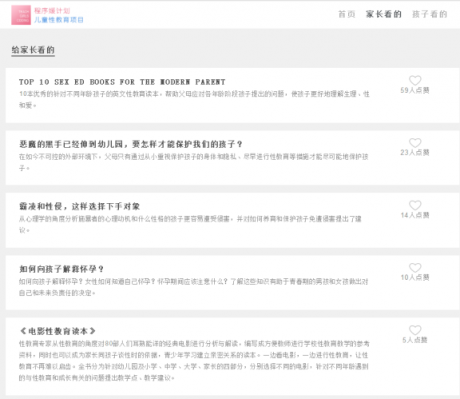Click the 23人点赞 like count

(415, 153)
